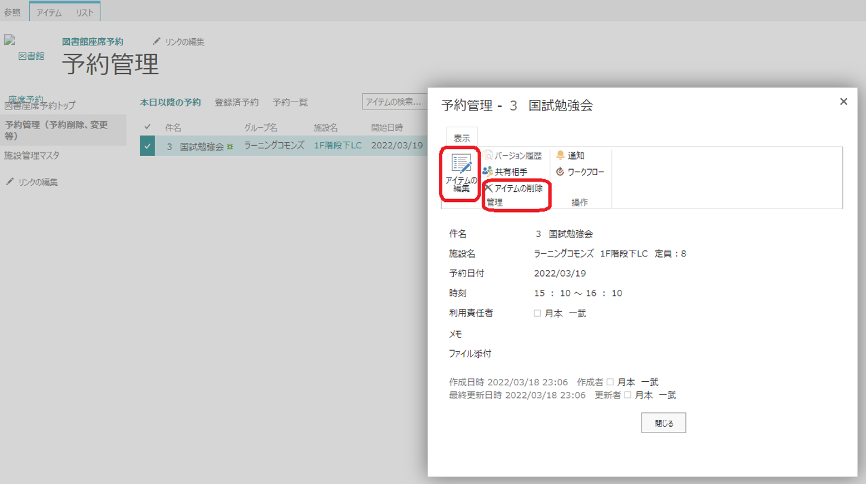Click リンクの編集 in the left sidebar
The image size is (868, 484).
(x=32, y=182)
